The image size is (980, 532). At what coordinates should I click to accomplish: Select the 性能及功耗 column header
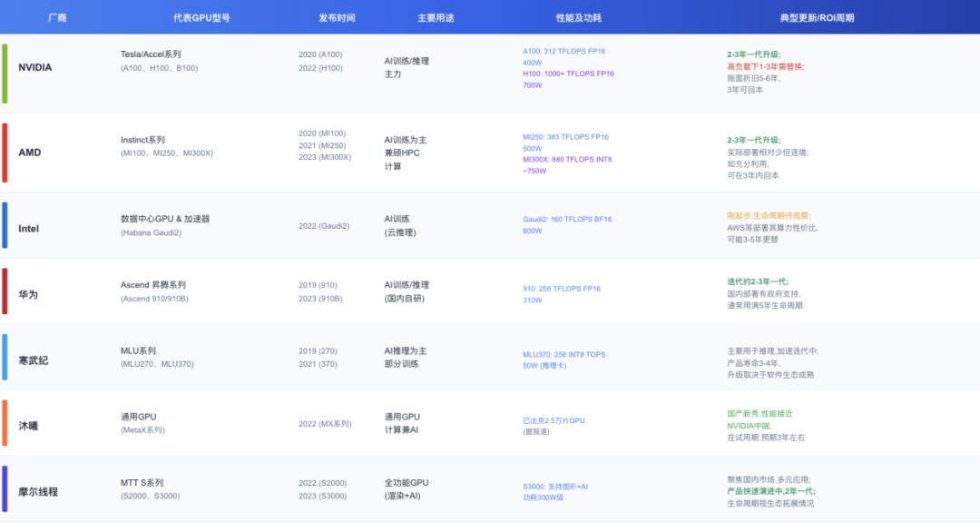point(578,17)
